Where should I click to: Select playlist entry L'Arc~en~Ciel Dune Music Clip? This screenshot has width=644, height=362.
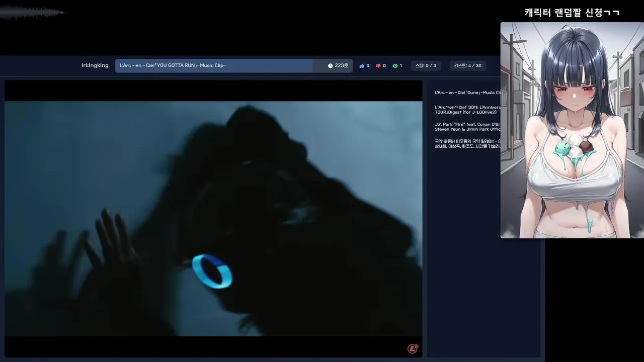point(467,93)
